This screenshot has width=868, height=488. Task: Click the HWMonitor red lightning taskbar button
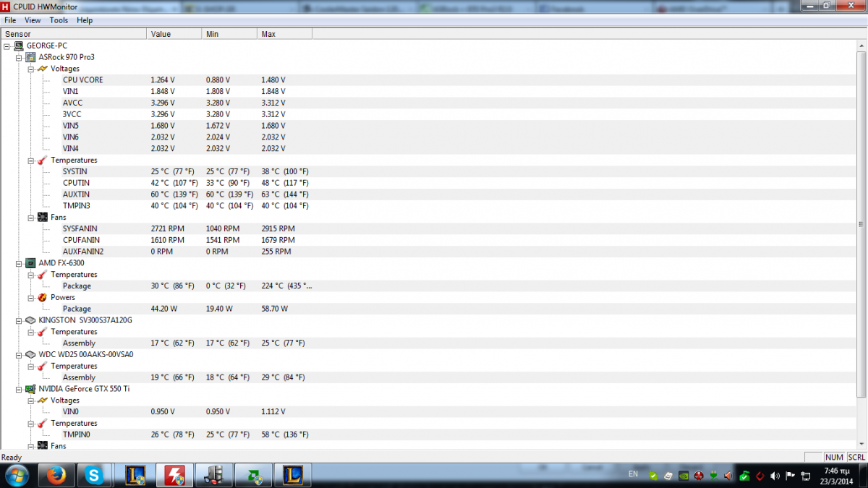174,475
